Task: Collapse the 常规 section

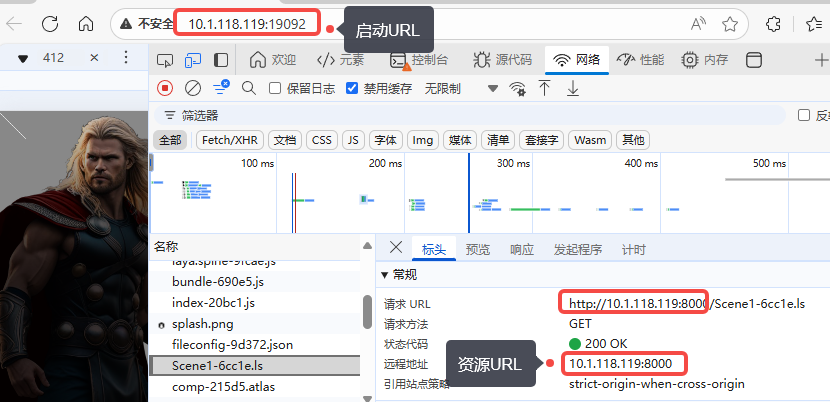Action: tap(386, 275)
